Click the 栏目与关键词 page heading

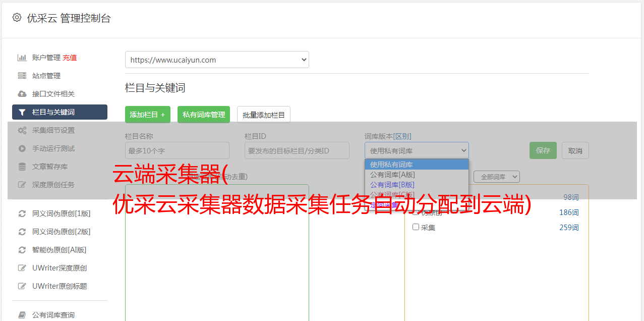(x=155, y=88)
